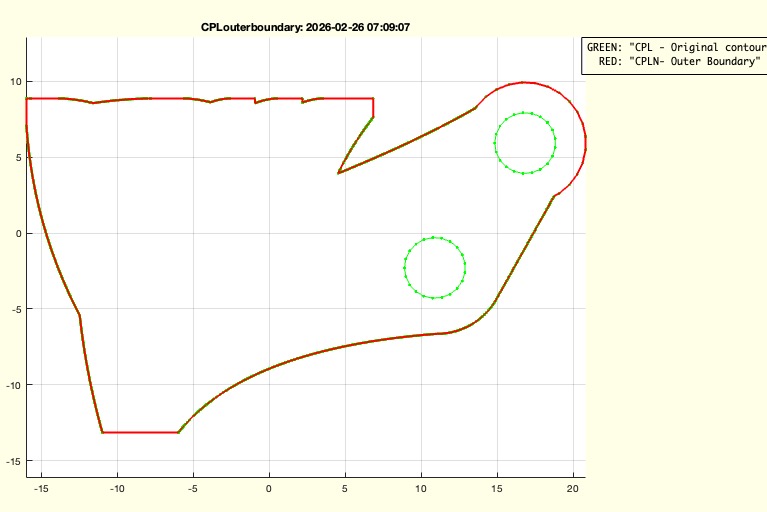
Task: Click the x-axis tick label 20
Action: (572, 489)
